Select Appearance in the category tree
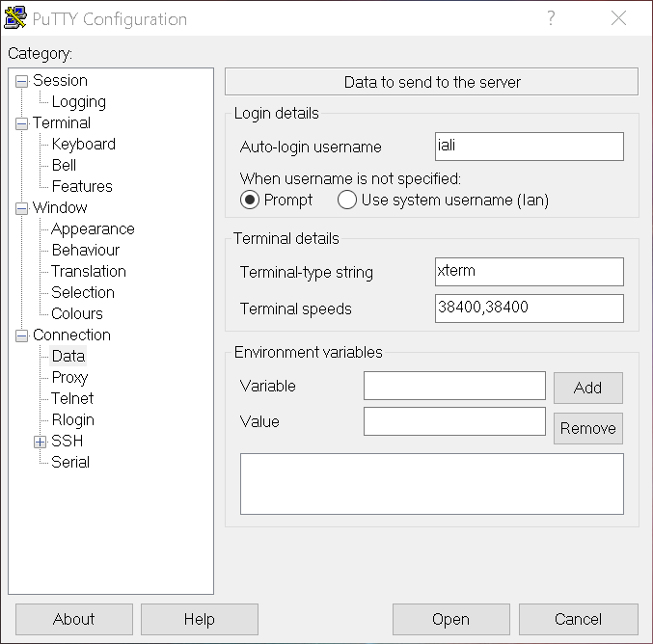Image resolution: width=653 pixels, height=644 pixels. pyautogui.click(x=93, y=228)
